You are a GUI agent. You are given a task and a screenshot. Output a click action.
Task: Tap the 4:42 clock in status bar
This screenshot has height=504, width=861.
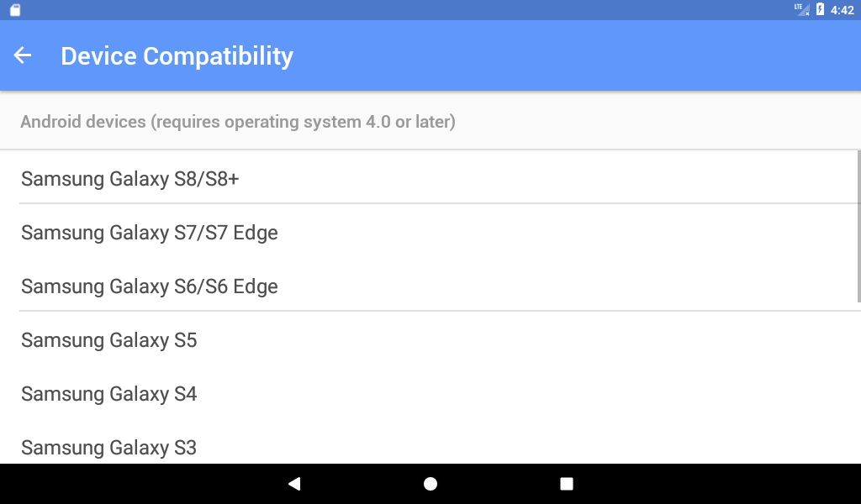pos(842,10)
